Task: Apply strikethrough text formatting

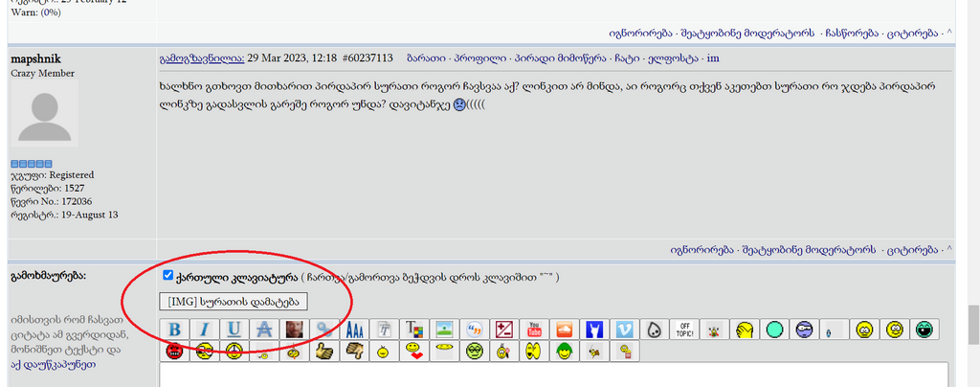Action: (264, 330)
